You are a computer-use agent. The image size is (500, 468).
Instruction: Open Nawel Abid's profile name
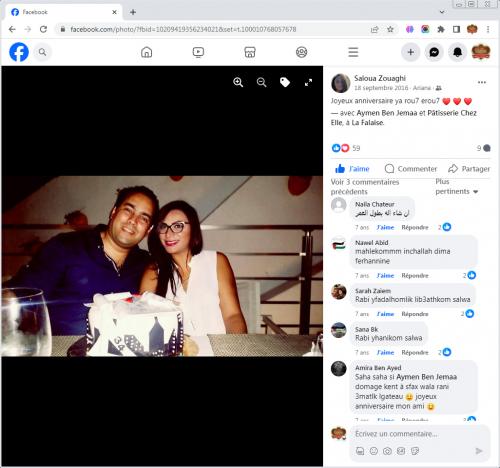click(x=372, y=243)
